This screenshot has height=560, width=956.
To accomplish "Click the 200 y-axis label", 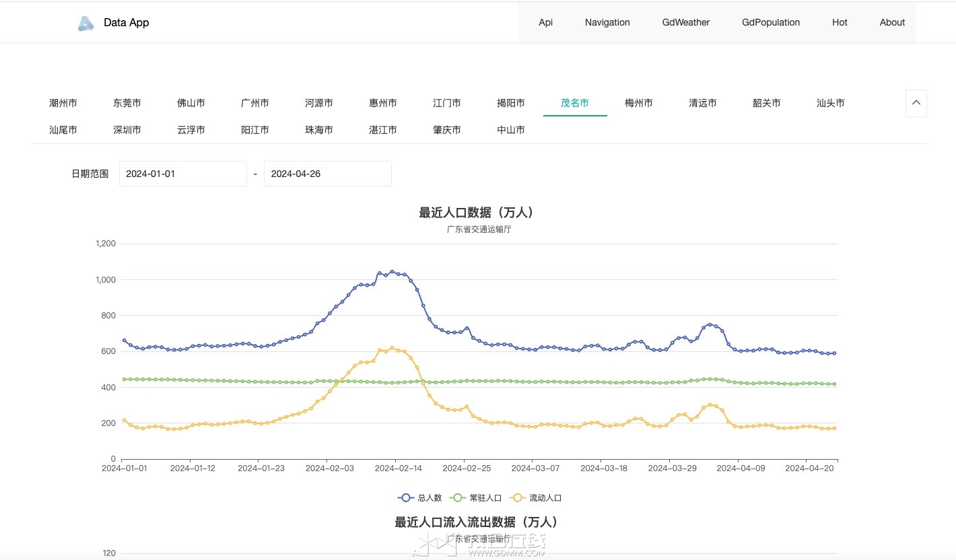I will [108, 423].
